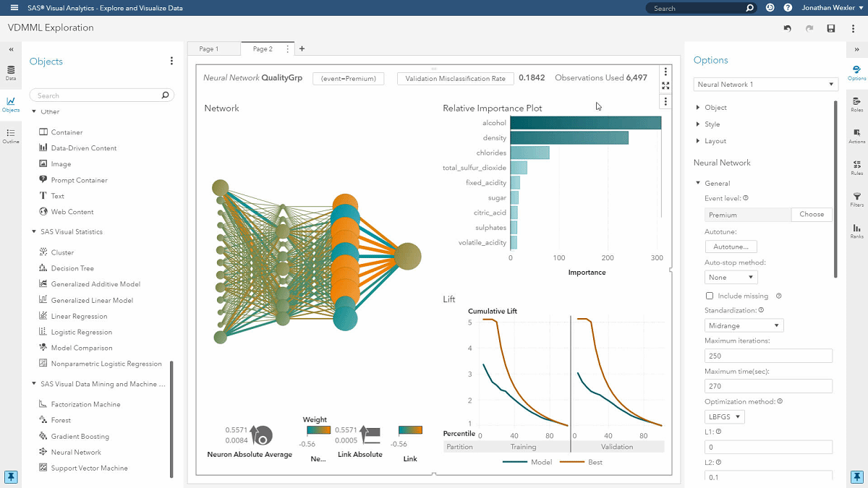Open the Roles panel
The height and width of the screenshot is (488, 868).
tap(856, 103)
